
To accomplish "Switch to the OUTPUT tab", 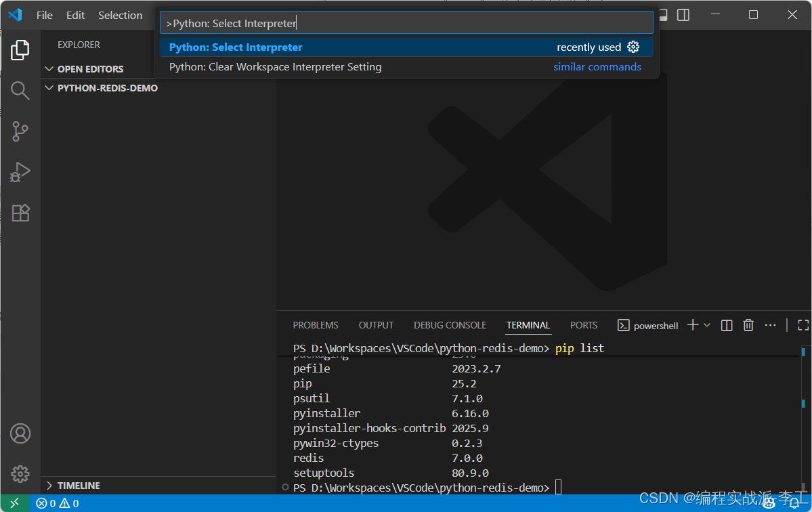I will (376, 325).
